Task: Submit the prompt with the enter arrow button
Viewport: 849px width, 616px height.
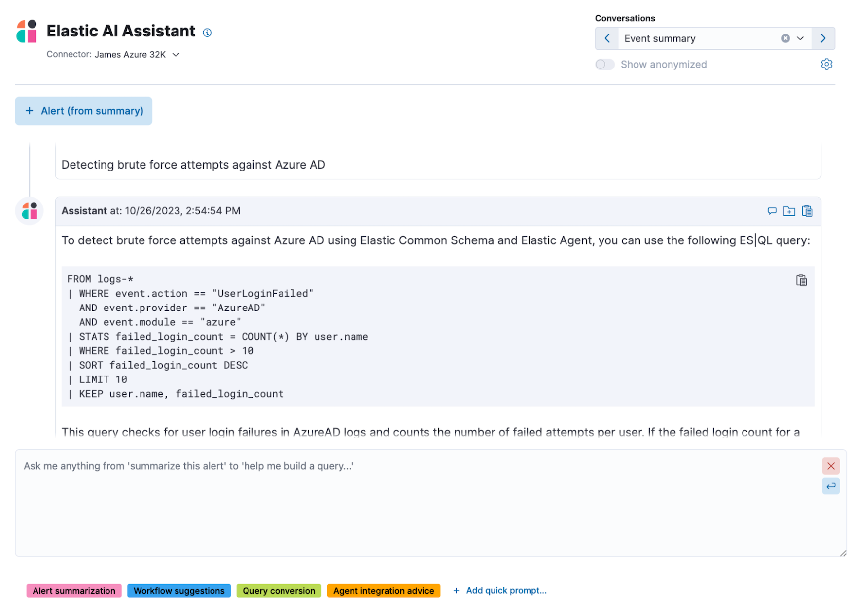Action: 830,486
